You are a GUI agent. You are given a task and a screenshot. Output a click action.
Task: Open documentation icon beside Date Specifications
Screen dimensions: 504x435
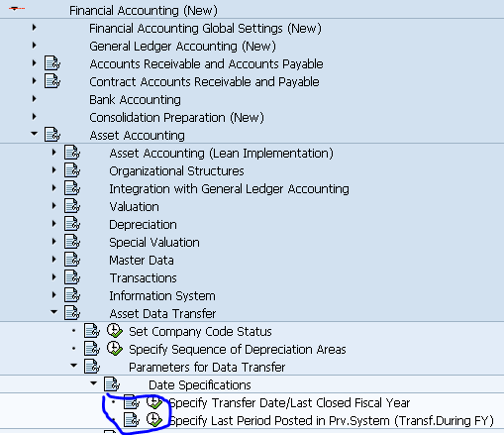112,384
